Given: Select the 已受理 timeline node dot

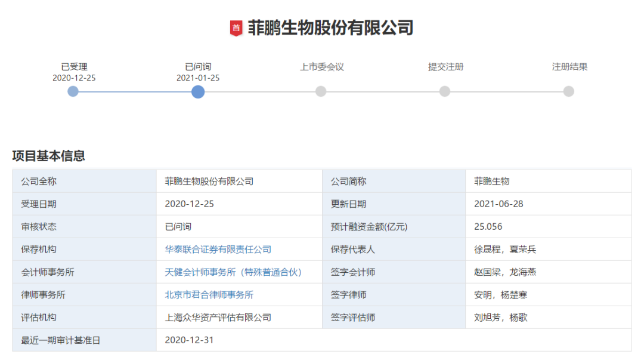Looking at the screenshot, I should [73, 91].
